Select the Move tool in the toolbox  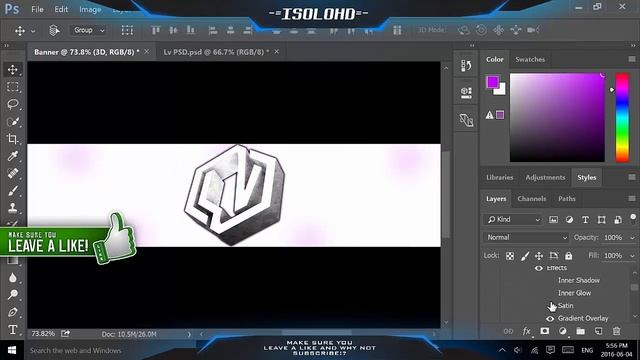pyautogui.click(x=13, y=69)
